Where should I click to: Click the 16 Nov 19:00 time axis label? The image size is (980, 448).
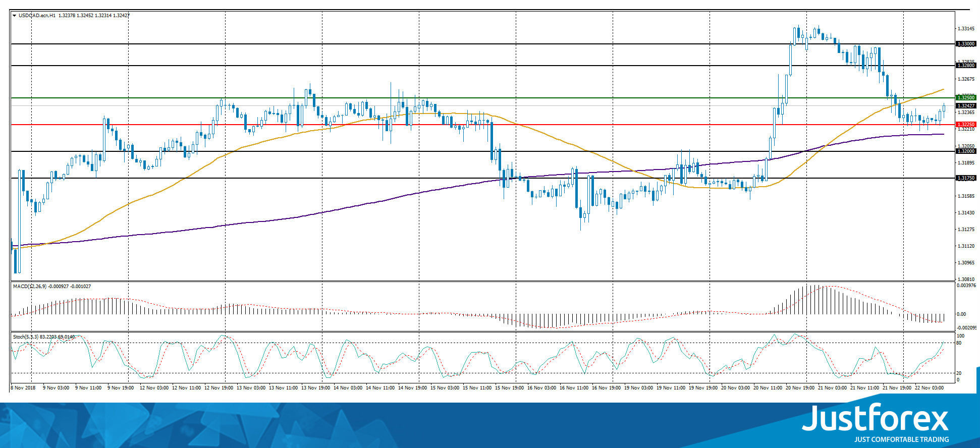point(606,388)
